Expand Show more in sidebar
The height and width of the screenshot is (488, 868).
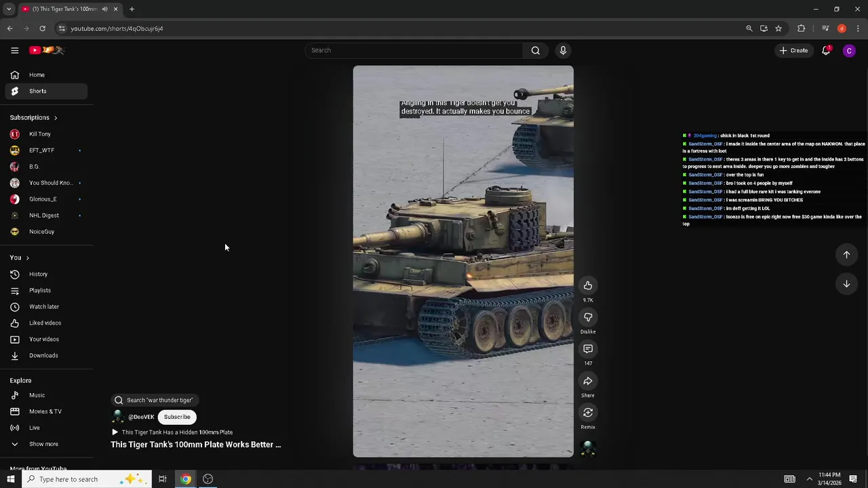pyautogui.click(x=46, y=444)
